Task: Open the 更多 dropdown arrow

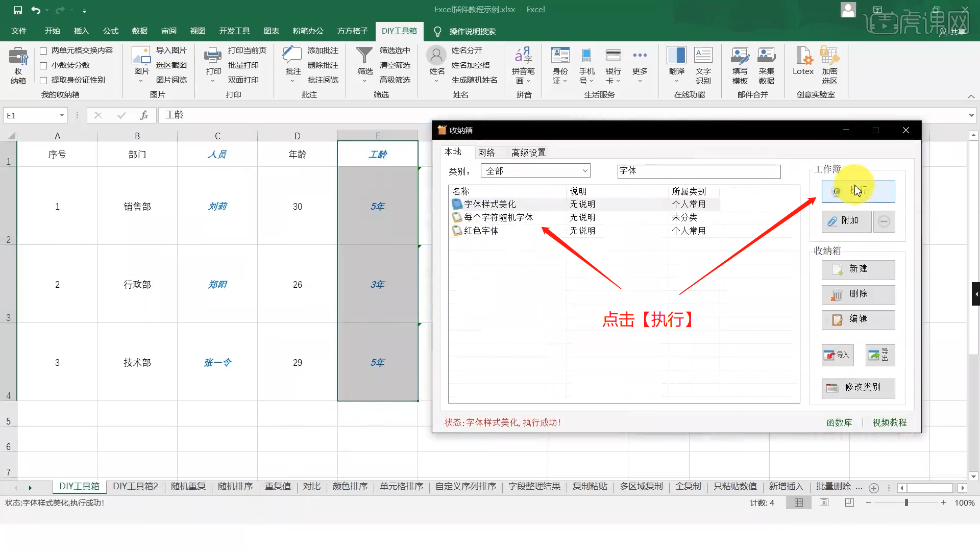Action: [x=640, y=81]
